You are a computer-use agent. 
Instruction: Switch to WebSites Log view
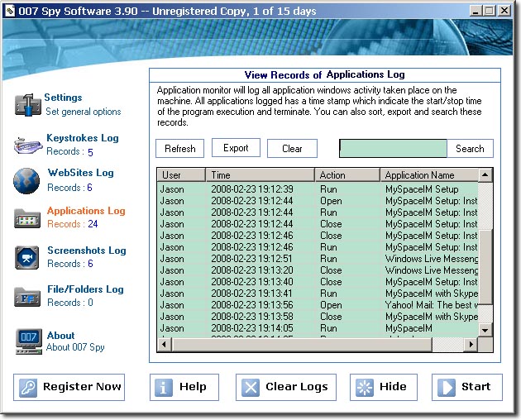81,173
